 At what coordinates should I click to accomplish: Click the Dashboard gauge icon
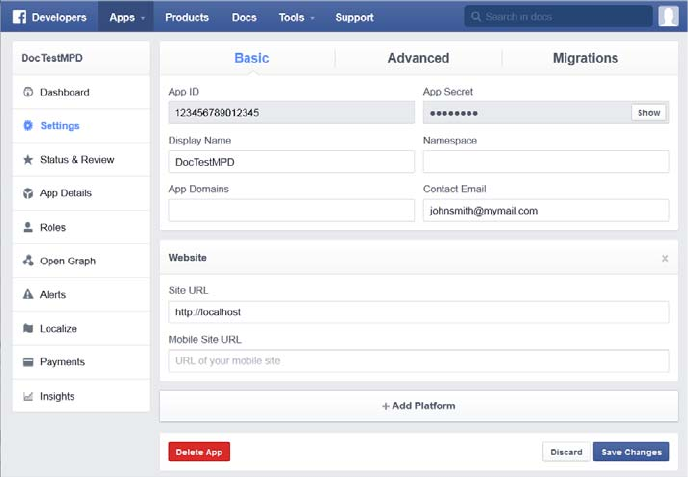tap(28, 92)
